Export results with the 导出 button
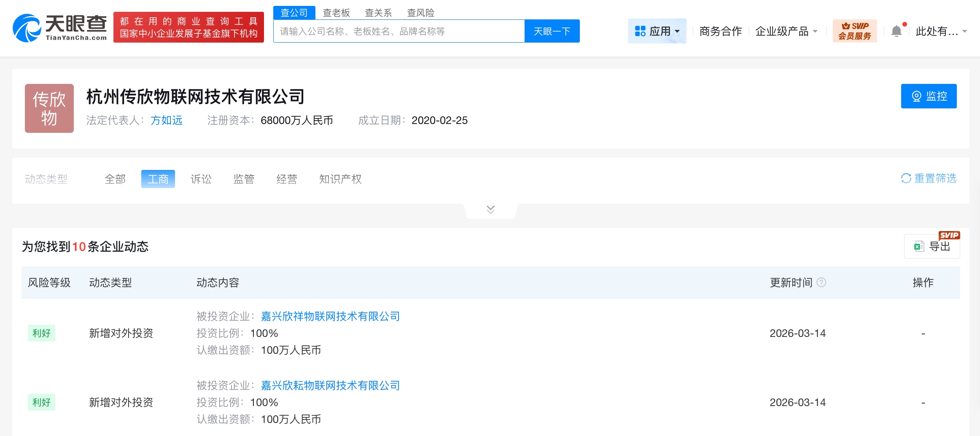Viewport: 980px width, 436px height. click(x=932, y=246)
